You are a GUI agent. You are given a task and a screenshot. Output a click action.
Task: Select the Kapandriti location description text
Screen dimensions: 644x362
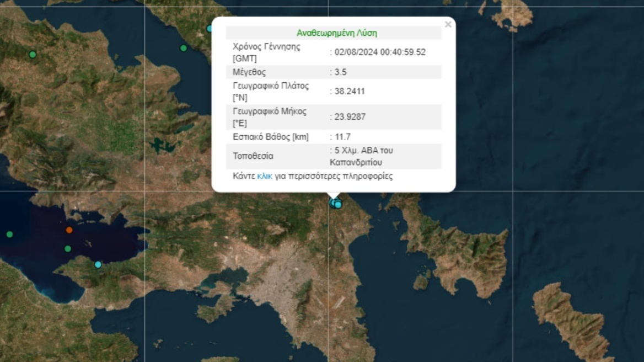[360, 156]
